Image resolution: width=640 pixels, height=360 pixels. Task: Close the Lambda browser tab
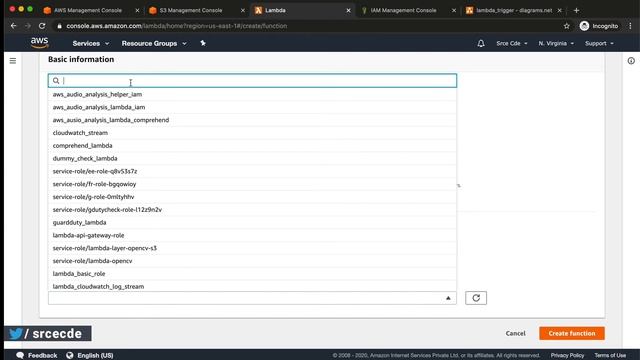348,10
